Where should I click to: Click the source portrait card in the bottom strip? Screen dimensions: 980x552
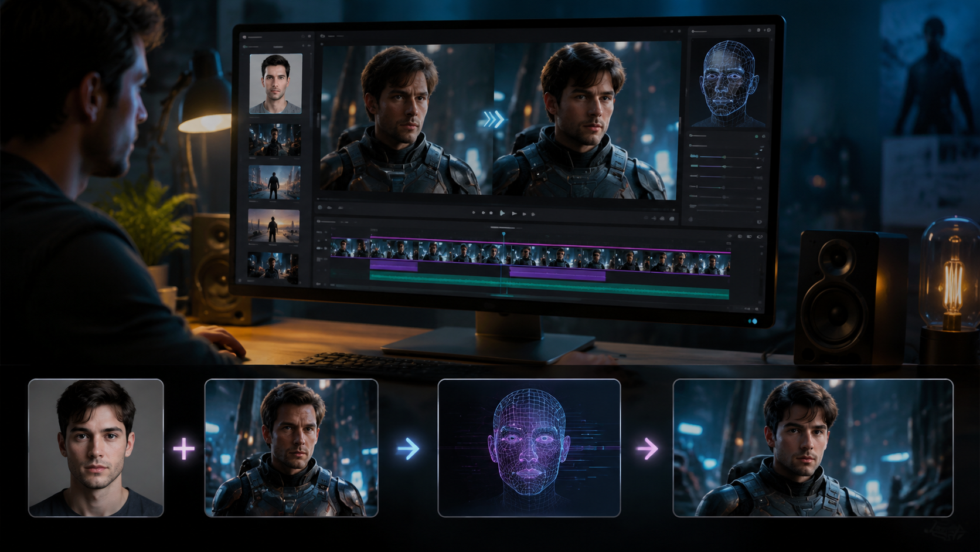point(96,448)
